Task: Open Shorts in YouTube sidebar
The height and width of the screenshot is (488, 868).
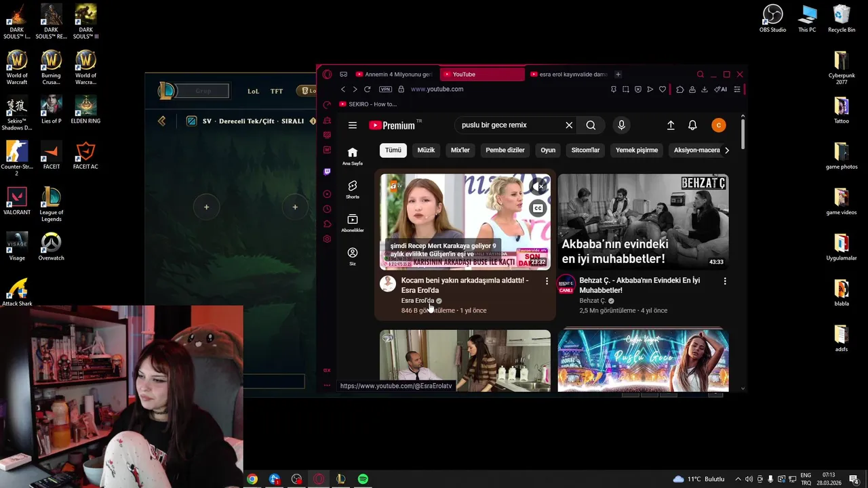Action: [x=353, y=190]
